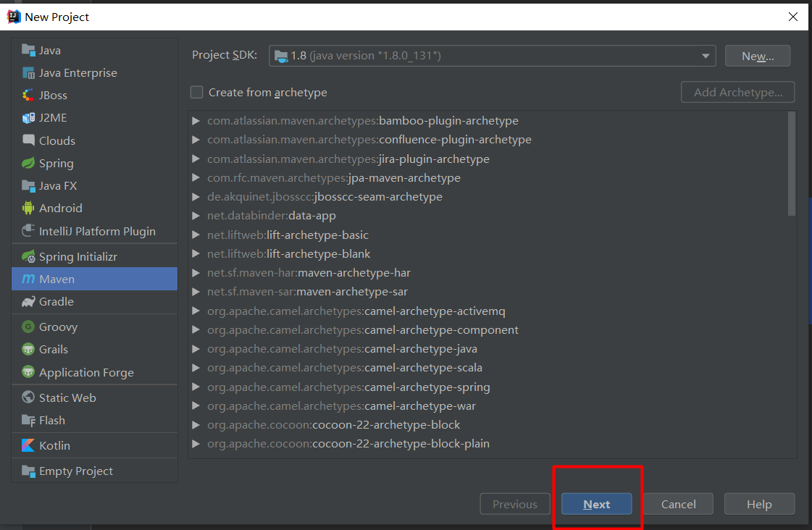The height and width of the screenshot is (530, 812).
Task: Click the IntelliJ logo in title bar
Action: pos(14,17)
